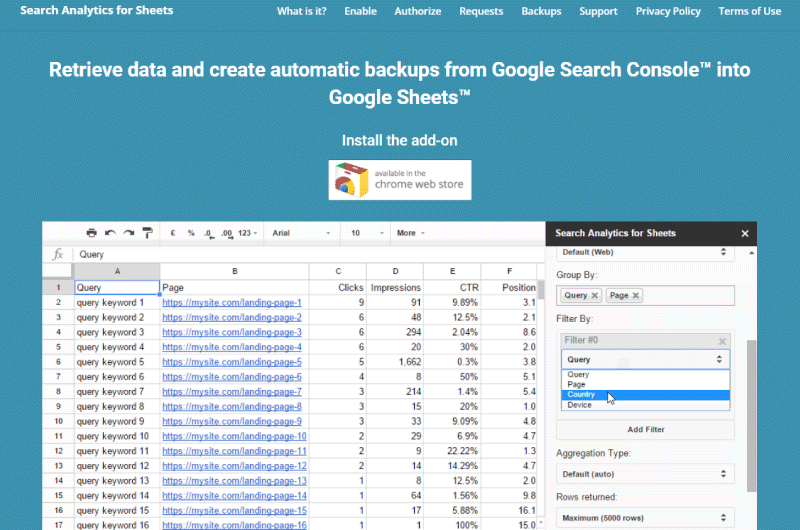This screenshot has height=530, width=800.
Task: Click the print icon in the spreadsheet toolbar
Action: (91, 233)
